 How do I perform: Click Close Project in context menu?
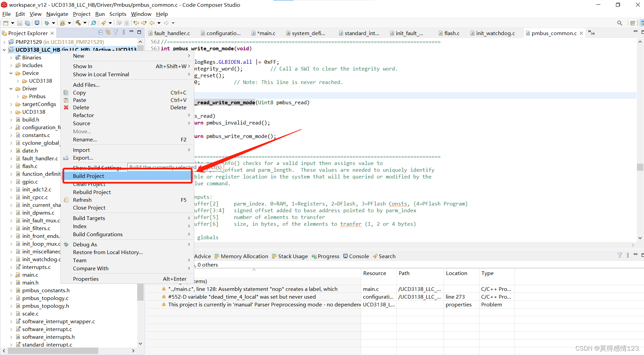pyautogui.click(x=127, y=208)
